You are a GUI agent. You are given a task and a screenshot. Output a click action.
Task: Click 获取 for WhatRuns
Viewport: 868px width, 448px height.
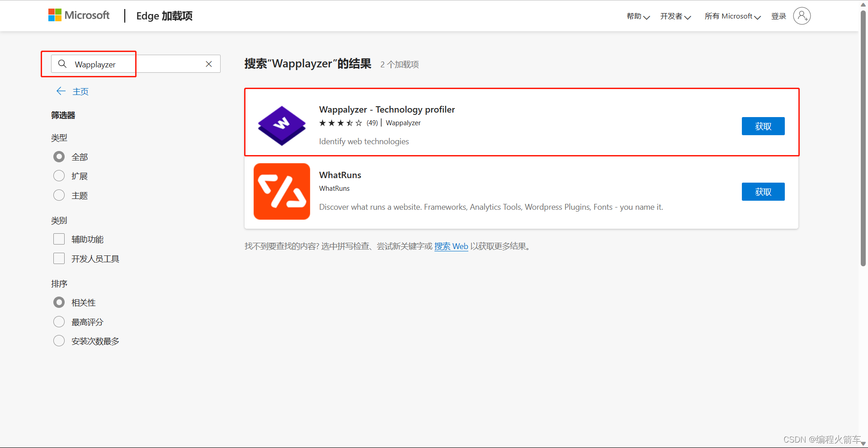tap(763, 192)
